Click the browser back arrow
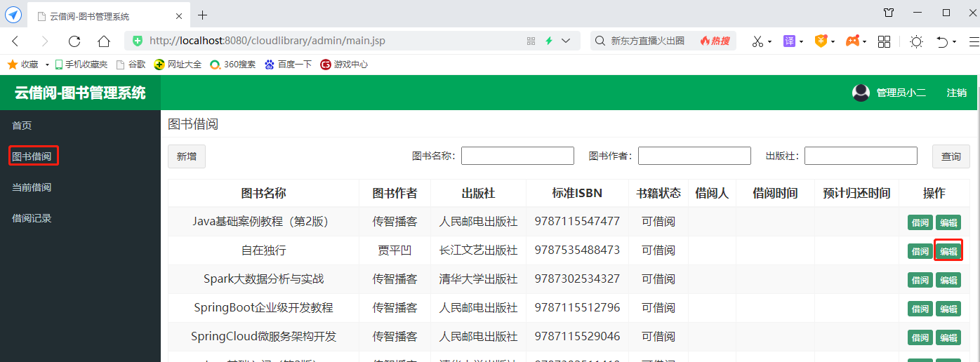This screenshot has height=362, width=980. click(x=15, y=41)
